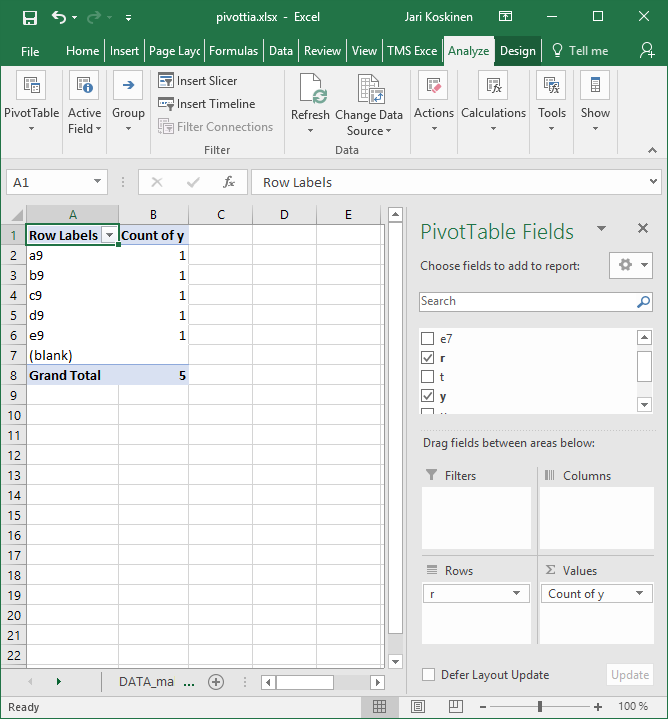This screenshot has height=719, width=668.
Task: Open the Calculations ribbon group icon
Action: [493, 88]
